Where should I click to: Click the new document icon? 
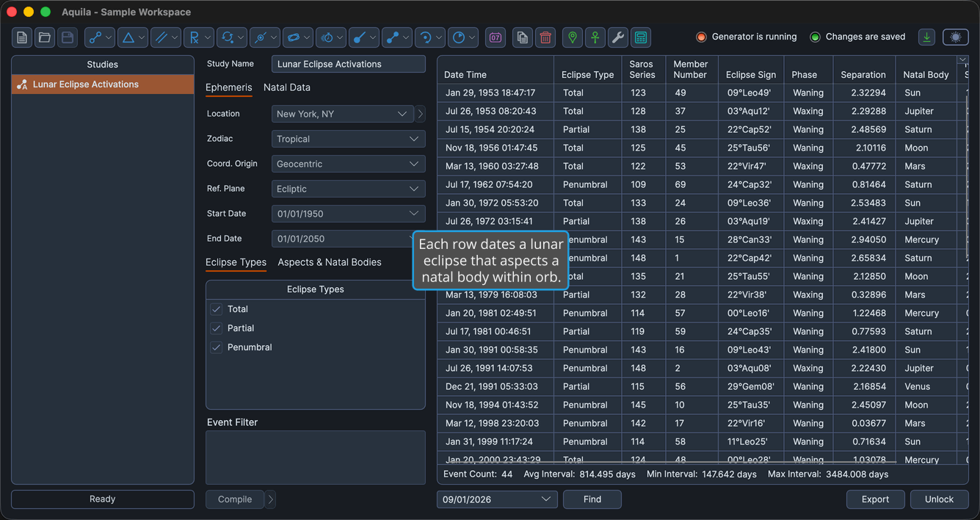22,37
